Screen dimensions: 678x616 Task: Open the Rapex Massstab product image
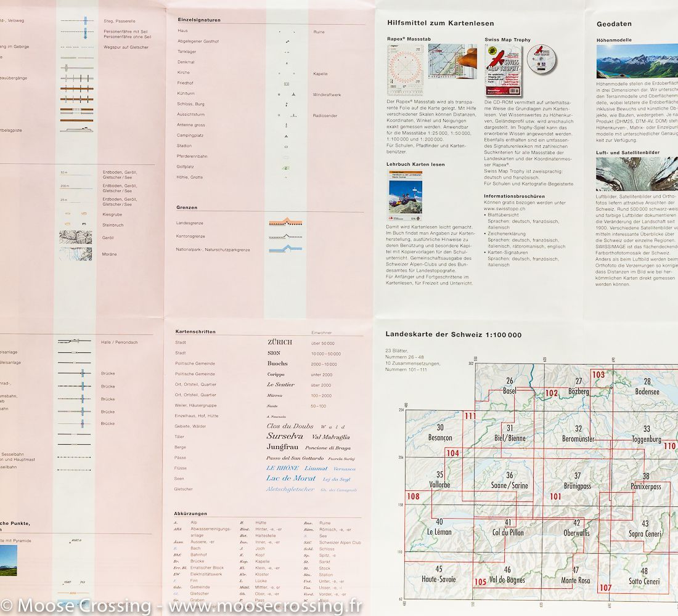click(x=431, y=70)
